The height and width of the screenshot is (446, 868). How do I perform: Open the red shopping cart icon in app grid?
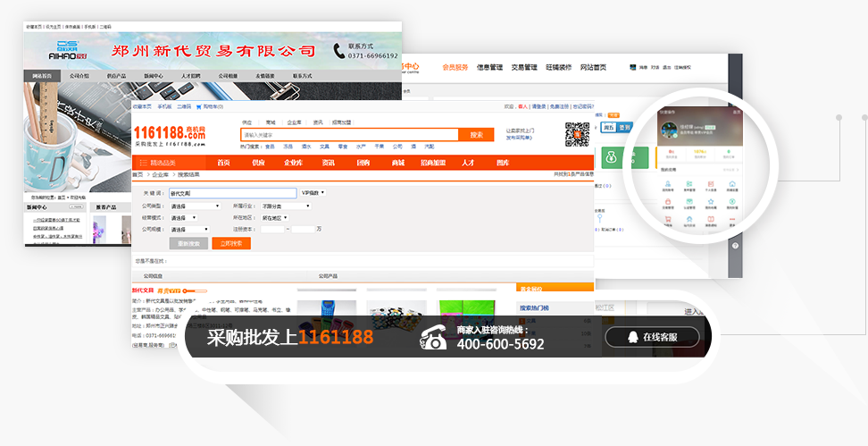[668, 219]
